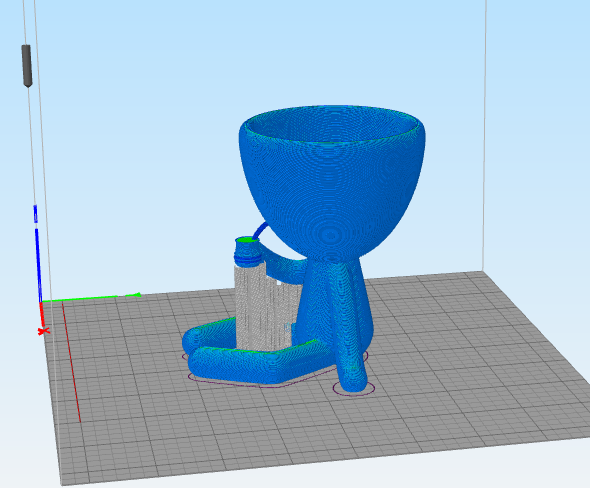Click the blue Z axis line

point(37,255)
